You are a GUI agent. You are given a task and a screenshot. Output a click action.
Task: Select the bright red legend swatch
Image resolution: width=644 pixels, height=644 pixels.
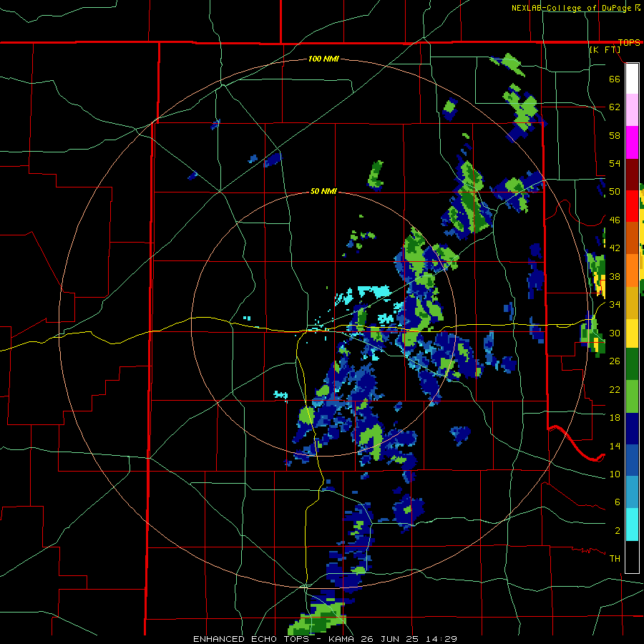tap(632, 206)
